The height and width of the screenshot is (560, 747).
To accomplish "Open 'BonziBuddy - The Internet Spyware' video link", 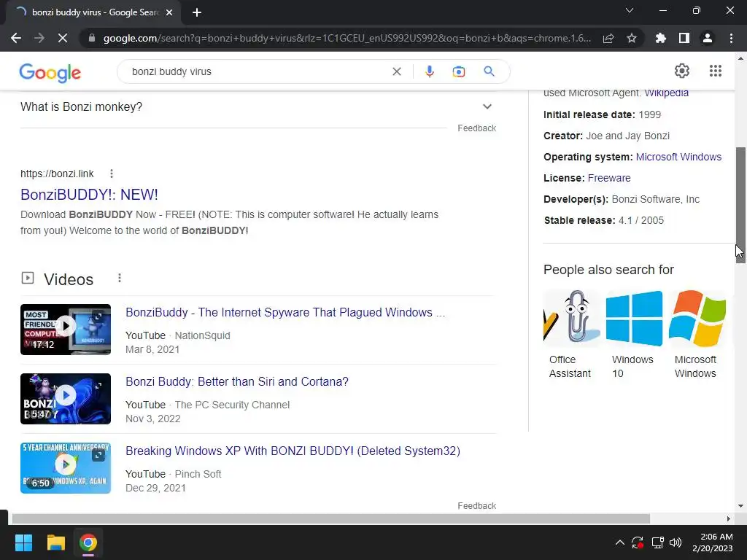I will 285,312.
